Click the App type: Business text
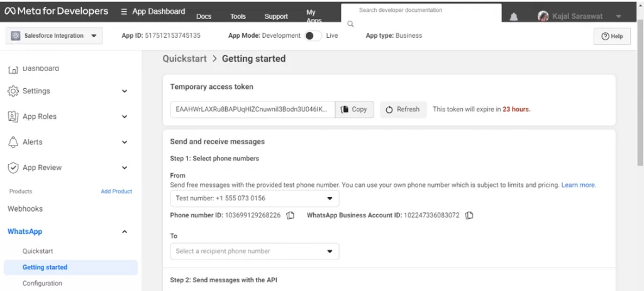The image size is (644, 291). pyautogui.click(x=394, y=35)
